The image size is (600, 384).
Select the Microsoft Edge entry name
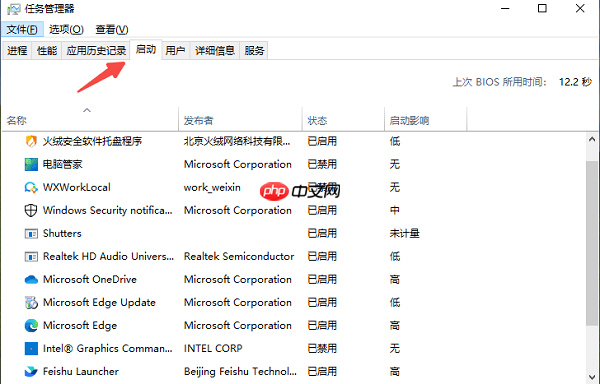(x=80, y=325)
